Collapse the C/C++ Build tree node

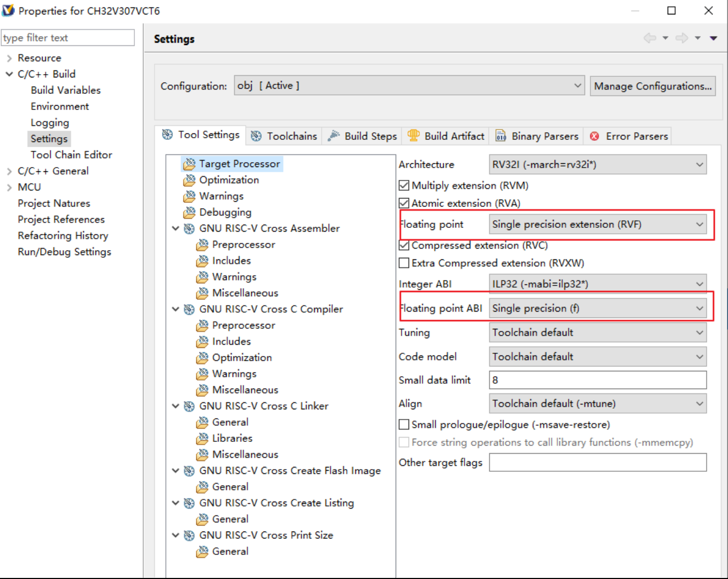(9, 74)
